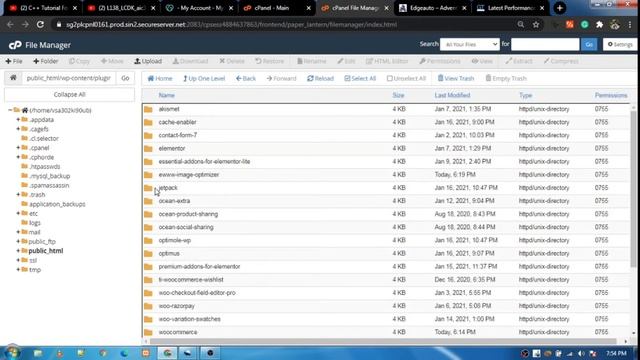
Task: Expand the mail folder
Action: (18, 232)
